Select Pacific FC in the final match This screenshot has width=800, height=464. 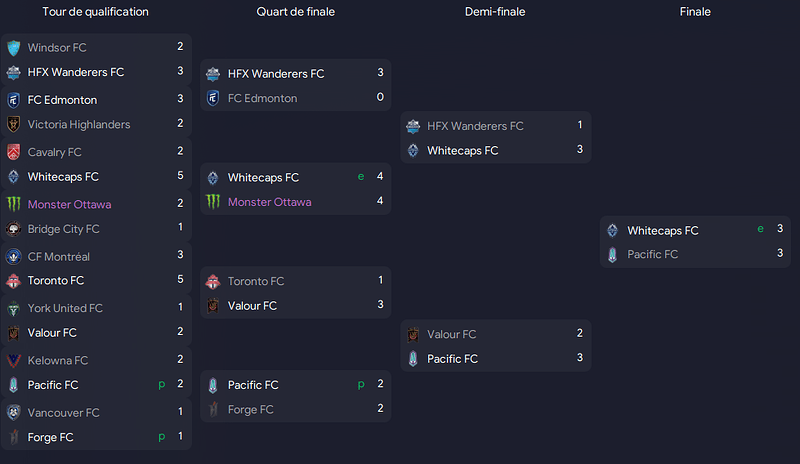click(x=653, y=254)
